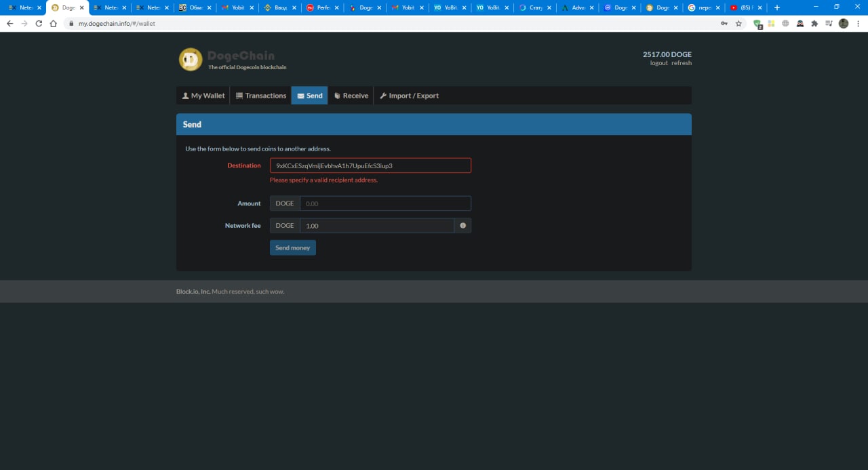Click the red Destination label

point(244,165)
